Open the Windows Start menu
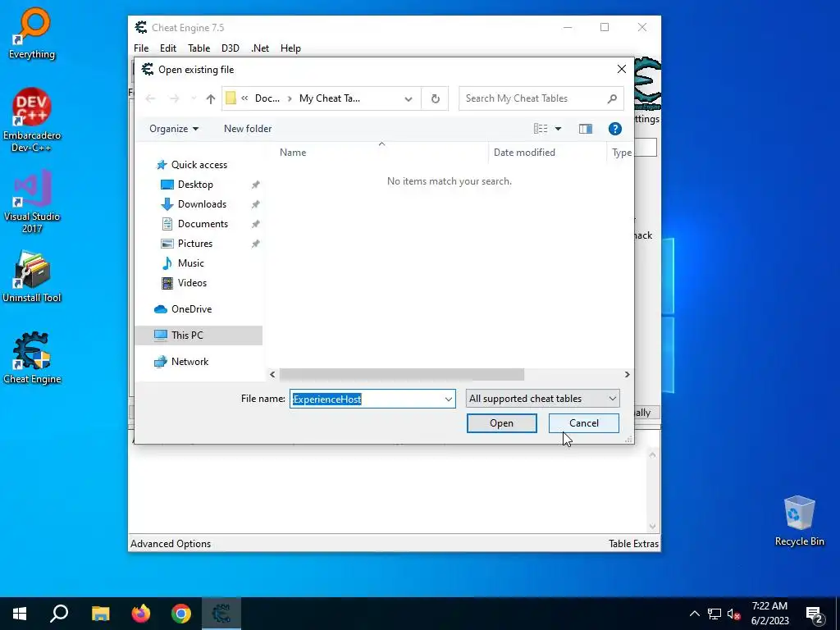840x630 pixels. point(20,614)
